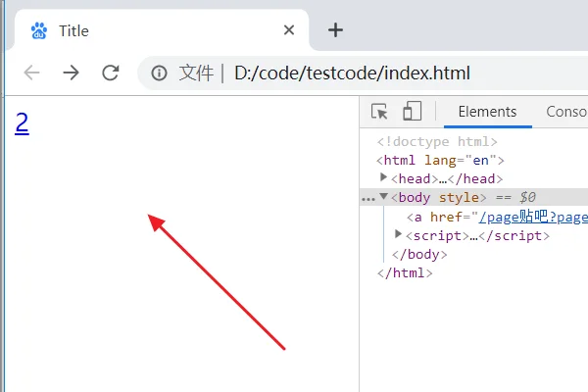Select the body style element row

click(473, 197)
